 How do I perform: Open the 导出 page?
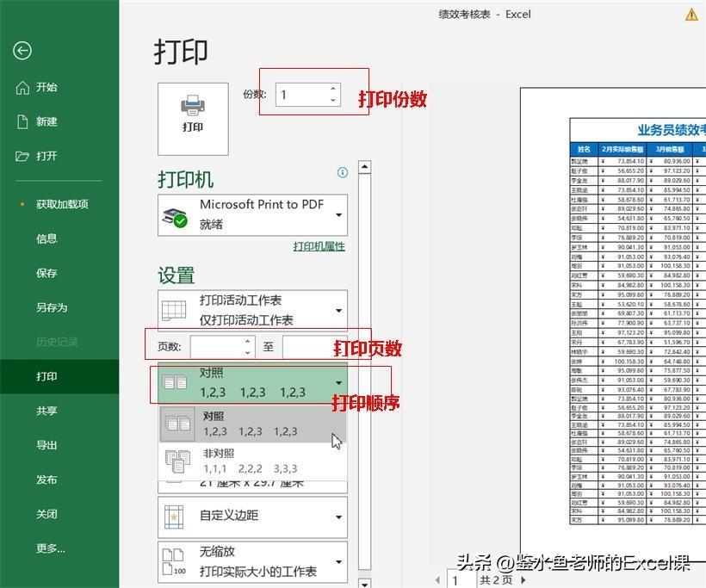(x=46, y=445)
